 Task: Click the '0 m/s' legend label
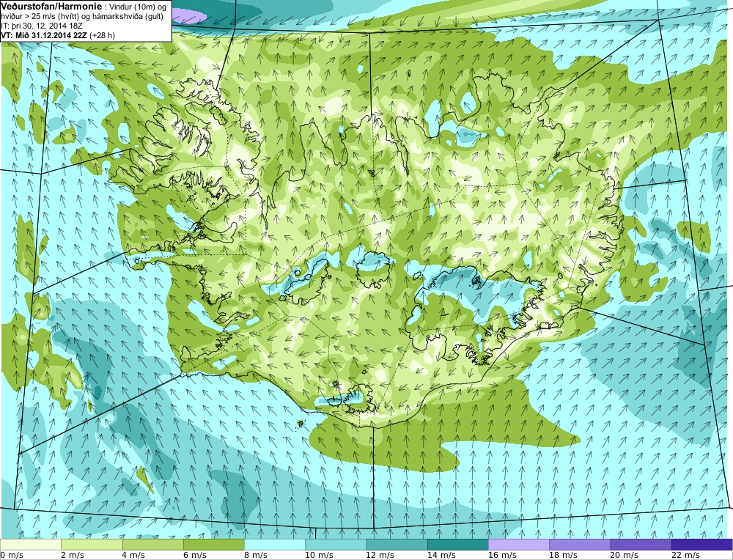12,555
